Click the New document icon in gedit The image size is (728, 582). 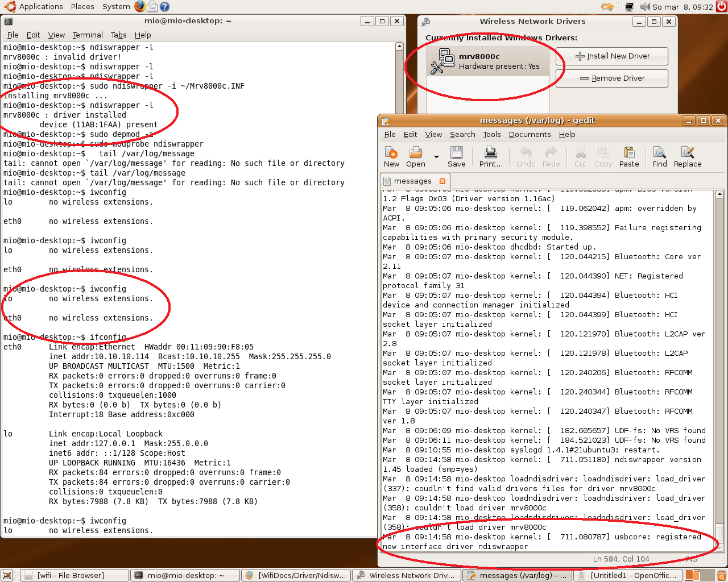tap(391, 156)
